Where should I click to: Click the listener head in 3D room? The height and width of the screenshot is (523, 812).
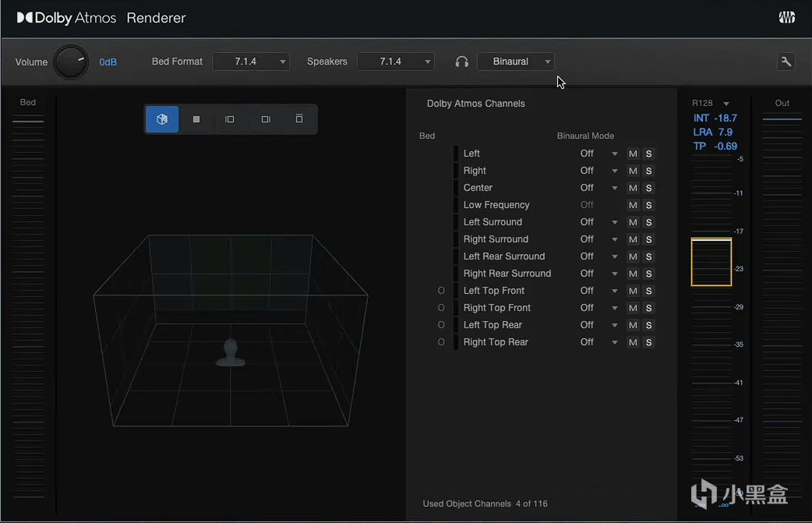pos(231,352)
